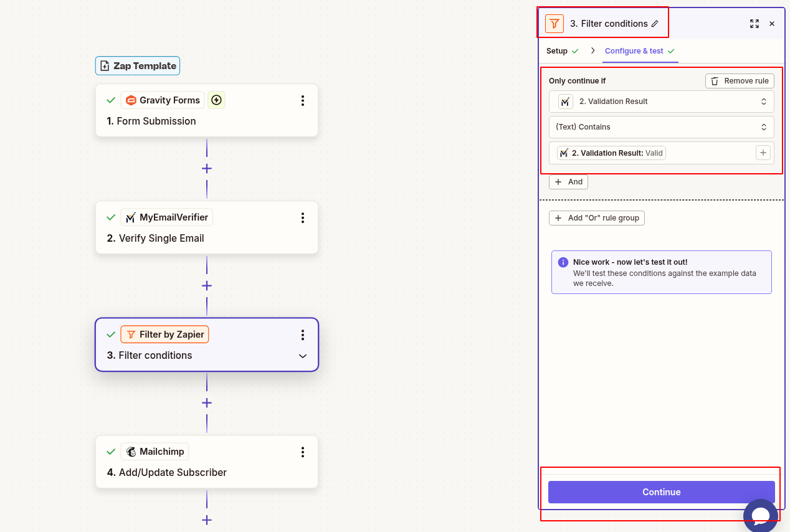Open the chat bubble help icon
790x532 pixels.
[760, 515]
